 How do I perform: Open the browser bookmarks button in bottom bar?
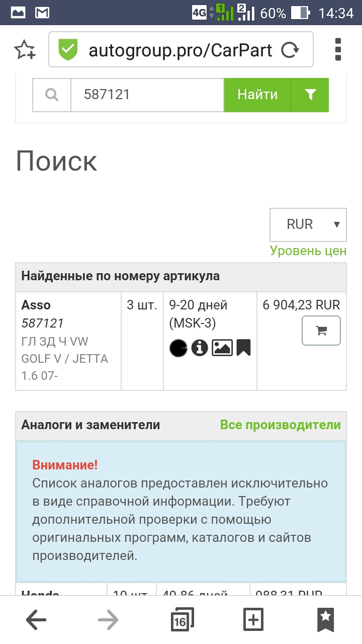pos(325,620)
